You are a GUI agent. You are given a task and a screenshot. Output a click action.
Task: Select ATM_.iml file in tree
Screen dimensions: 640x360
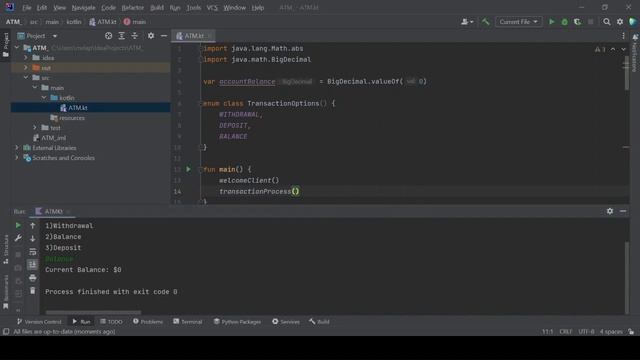(x=53, y=138)
